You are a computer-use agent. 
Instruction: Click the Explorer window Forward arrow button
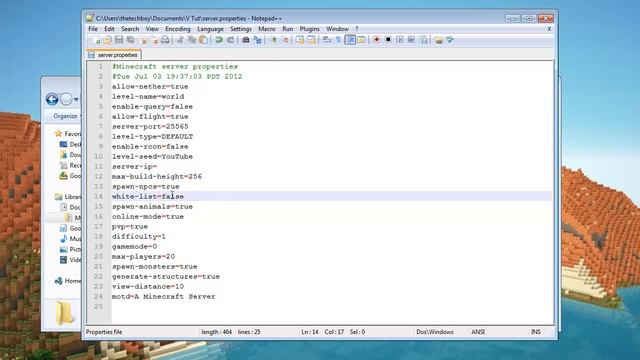(x=66, y=99)
